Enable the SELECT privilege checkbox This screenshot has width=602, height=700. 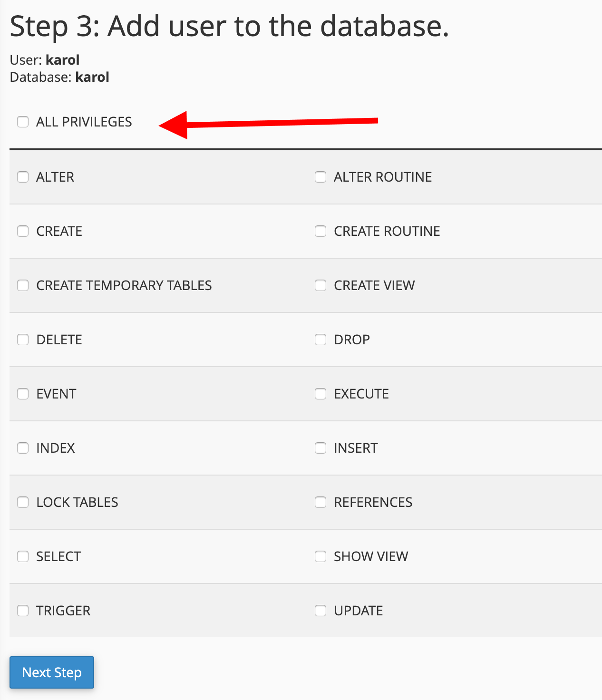pos(23,556)
